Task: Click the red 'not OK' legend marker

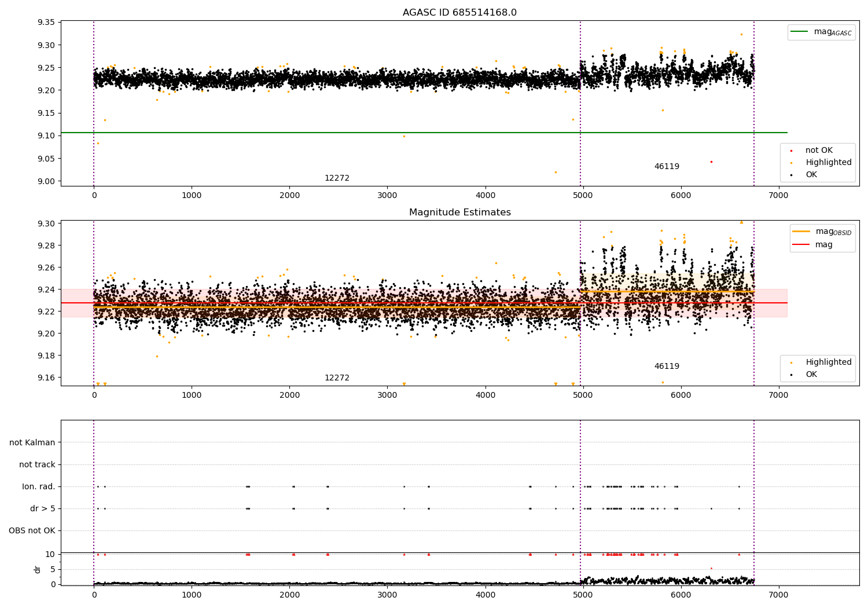Action: pos(792,151)
